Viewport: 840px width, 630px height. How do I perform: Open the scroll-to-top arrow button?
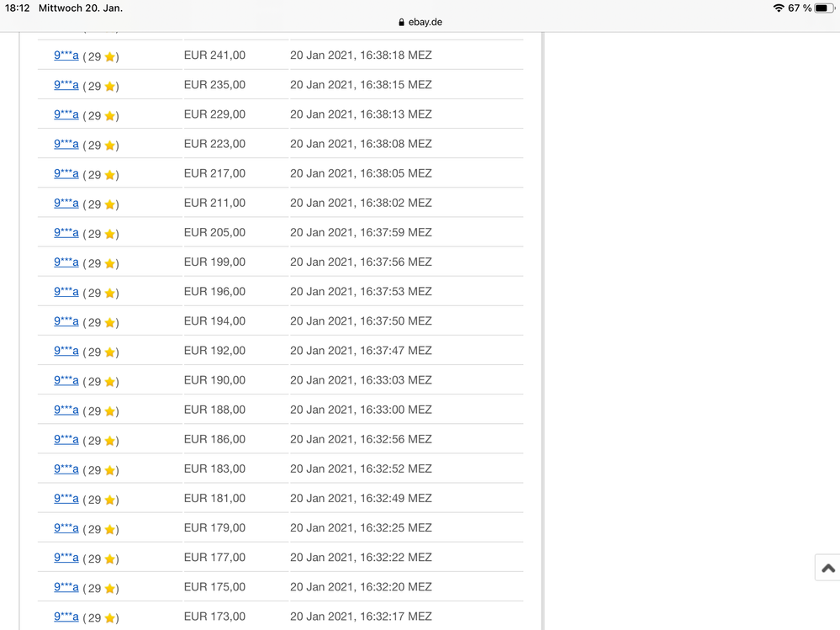click(x=827, y=567)
